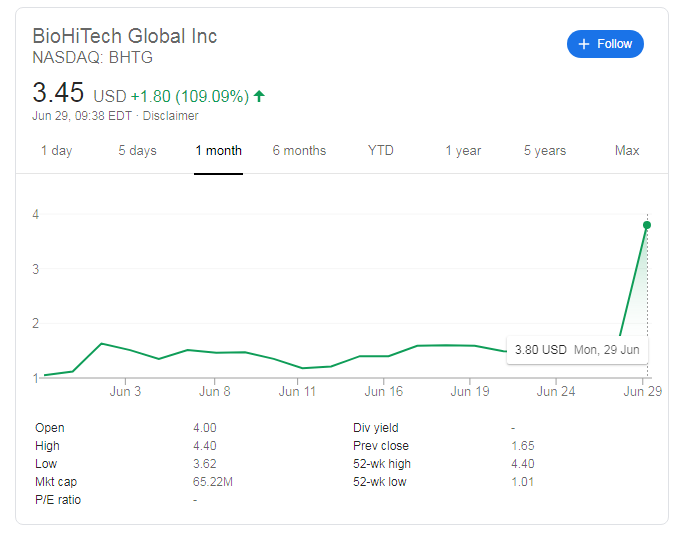Click the Jun 3 axis label

tap(125, 391)
